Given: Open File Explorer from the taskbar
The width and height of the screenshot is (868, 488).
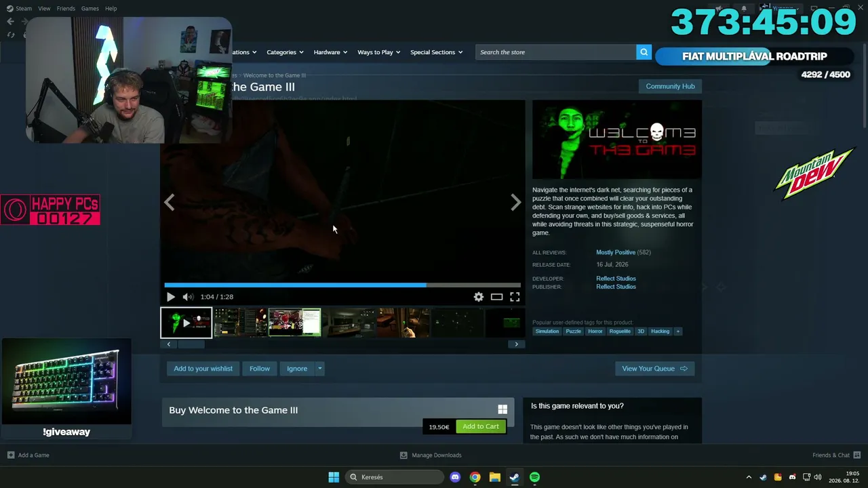Looking at the screenshot, I should 495,477.
